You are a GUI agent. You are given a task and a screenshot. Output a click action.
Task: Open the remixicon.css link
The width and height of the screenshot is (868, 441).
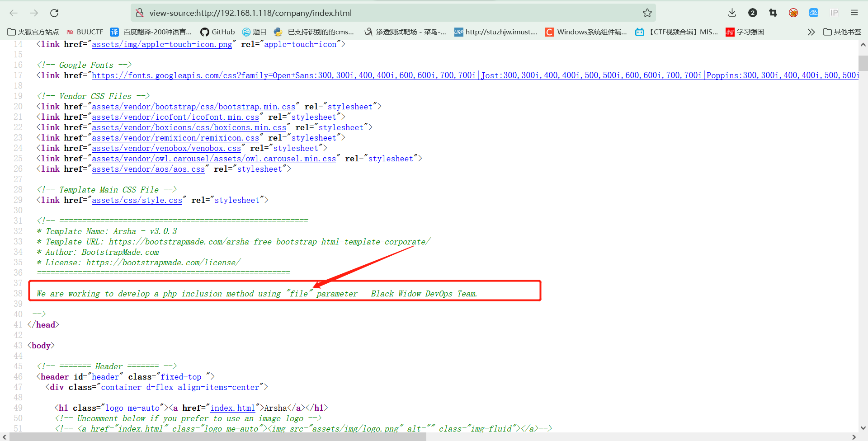pos(175,138)
